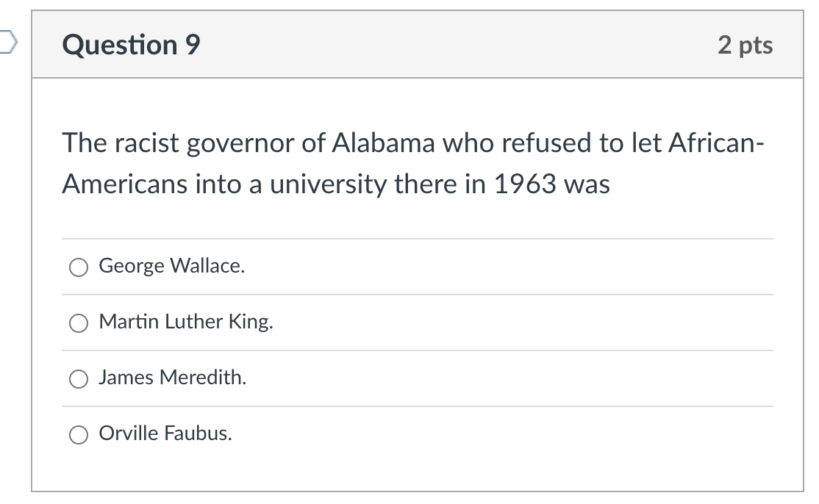
Task: Click the "George Wallace." answer label text
Action: (x=172, y=266)
